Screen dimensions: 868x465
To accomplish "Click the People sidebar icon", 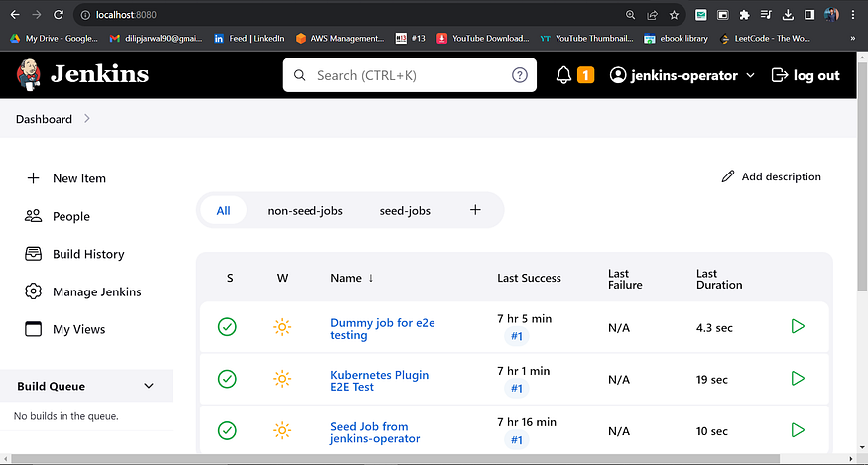I will [33, 216].
